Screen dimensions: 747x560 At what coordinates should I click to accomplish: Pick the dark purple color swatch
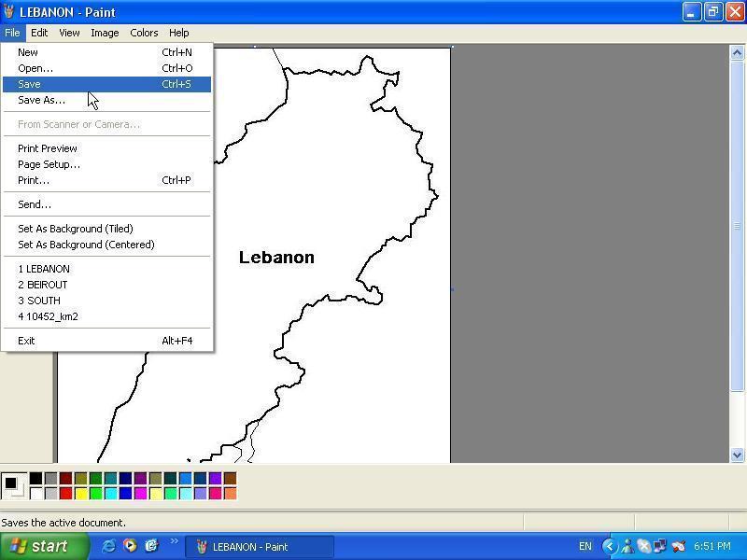141,478
